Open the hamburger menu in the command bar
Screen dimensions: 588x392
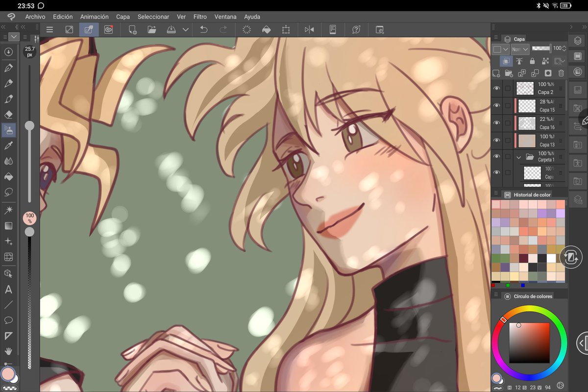click(49, 29)
